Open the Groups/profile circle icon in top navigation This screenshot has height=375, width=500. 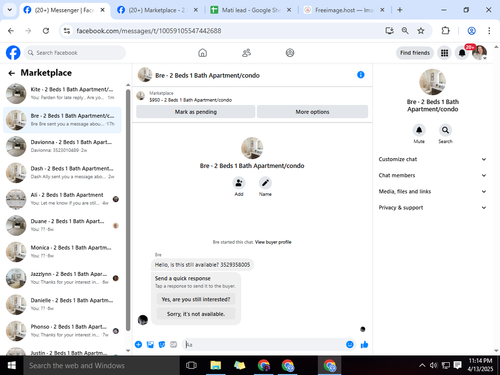290,53
